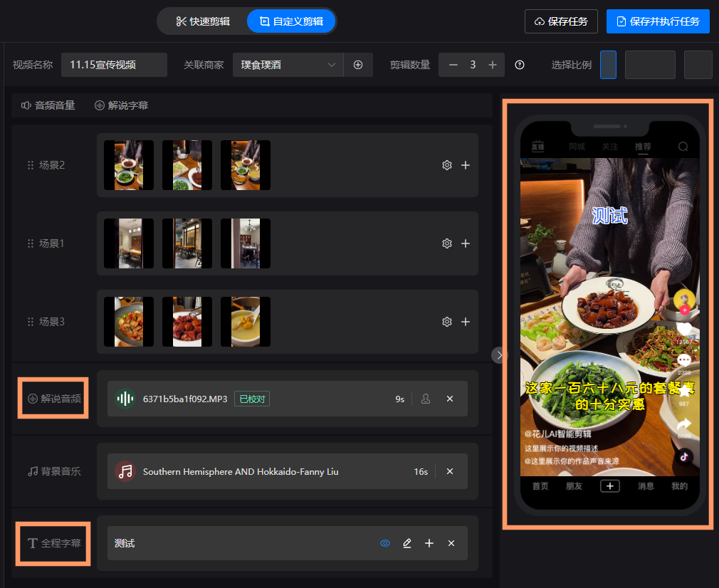Open 解说字幕 narration subtitle settings
This screenshot has width=719, height=588.
pos(122,105)
